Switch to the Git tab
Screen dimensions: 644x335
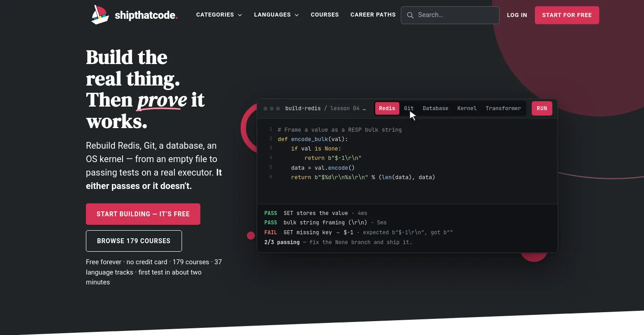tap(409, 108)
